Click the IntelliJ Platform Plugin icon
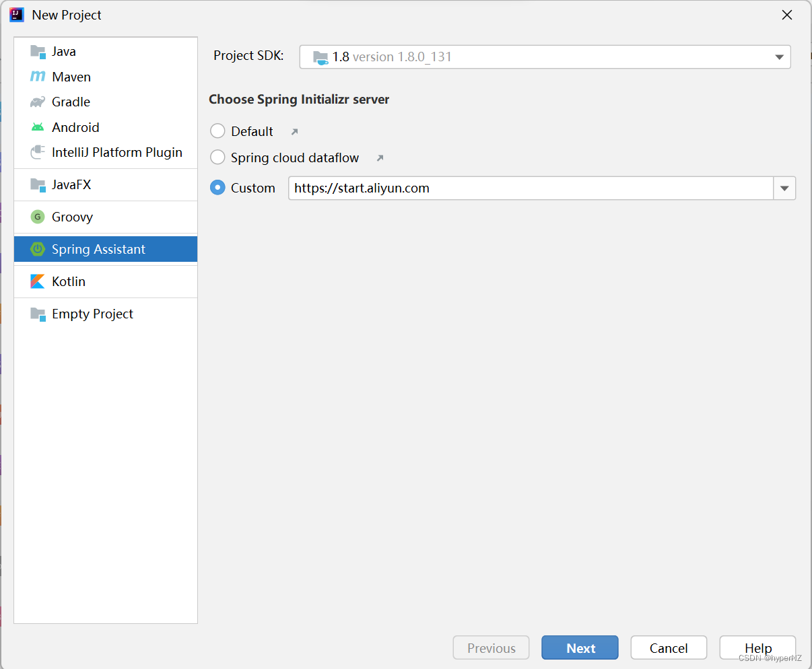812x669 pixels. [38, 153]
